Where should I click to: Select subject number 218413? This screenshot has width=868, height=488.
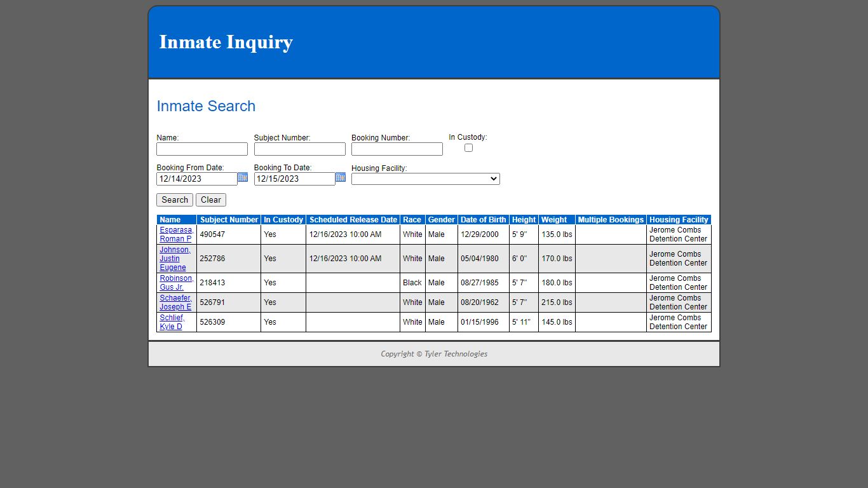coord(212,283)
